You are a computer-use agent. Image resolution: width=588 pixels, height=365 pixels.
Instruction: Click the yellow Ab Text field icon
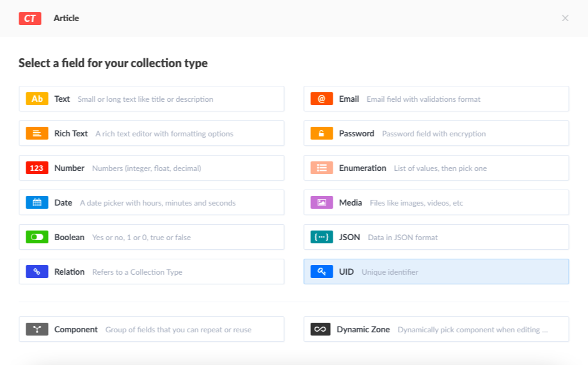coord(37,99)
